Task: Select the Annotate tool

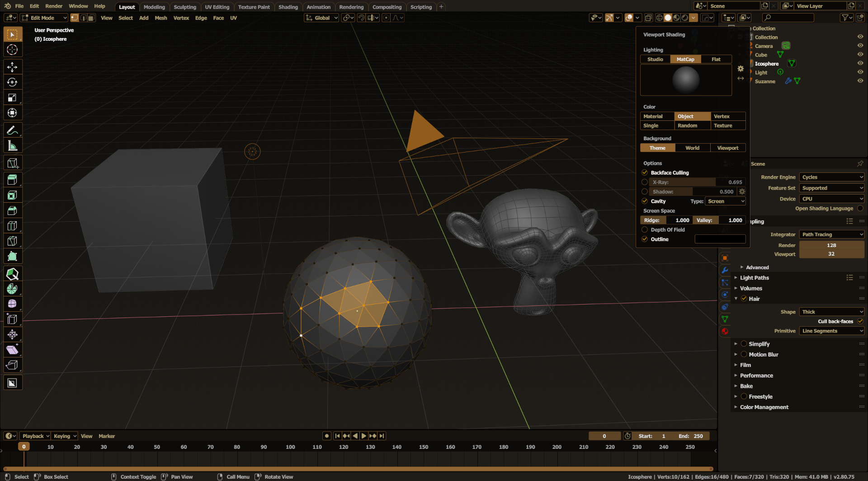Action: 13,130
